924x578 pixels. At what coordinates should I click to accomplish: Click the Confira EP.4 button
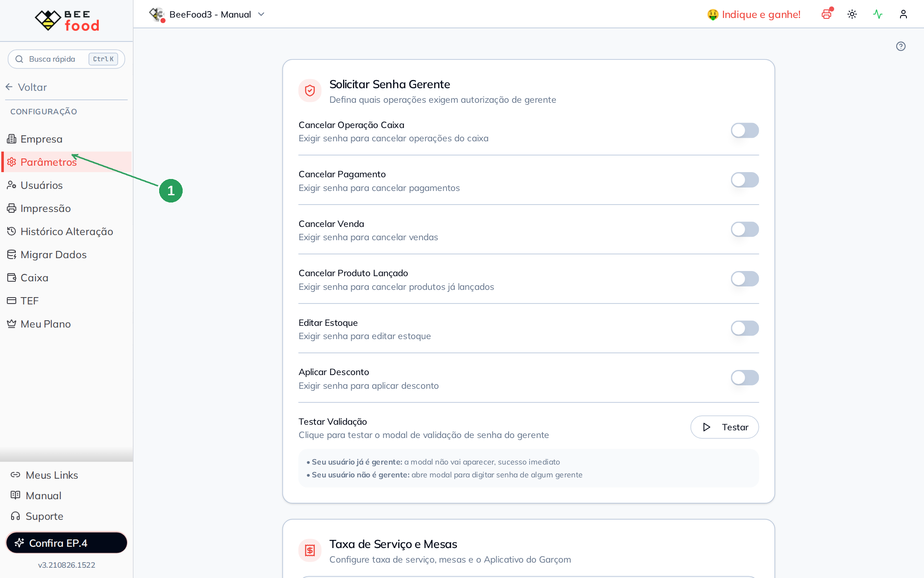click(66, 543)
